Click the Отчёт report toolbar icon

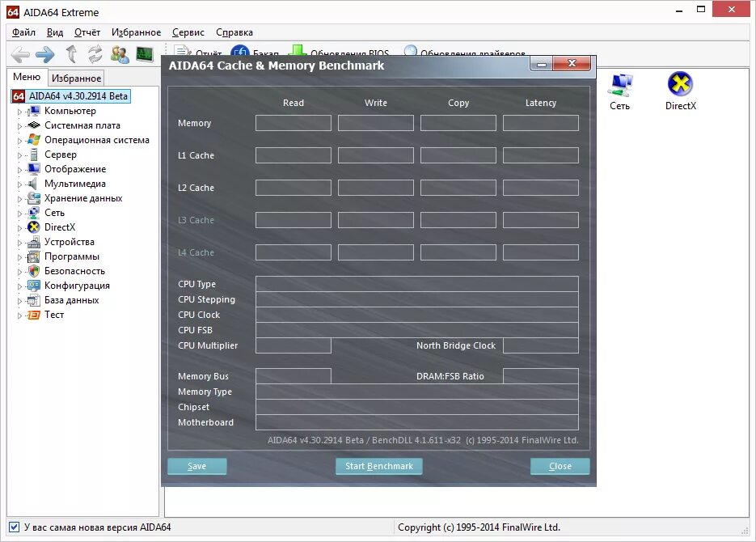click(182, 50)
